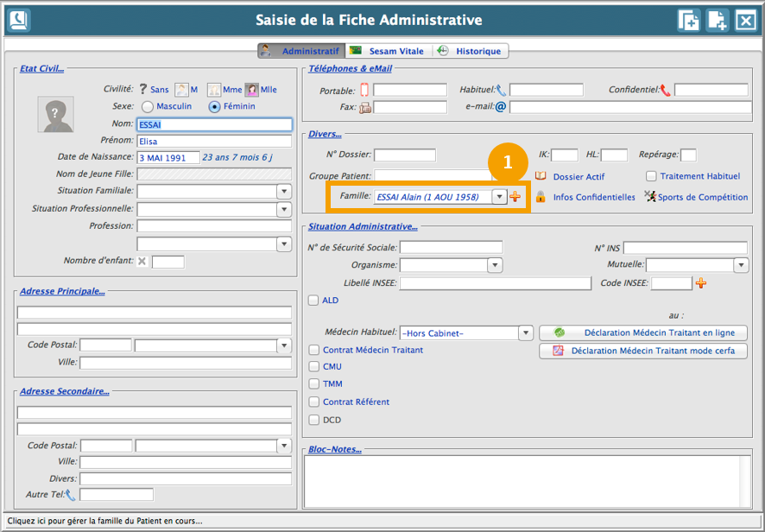Click the new document icon in header
Viewport: 765px width, 532px height.
[717, 20]
